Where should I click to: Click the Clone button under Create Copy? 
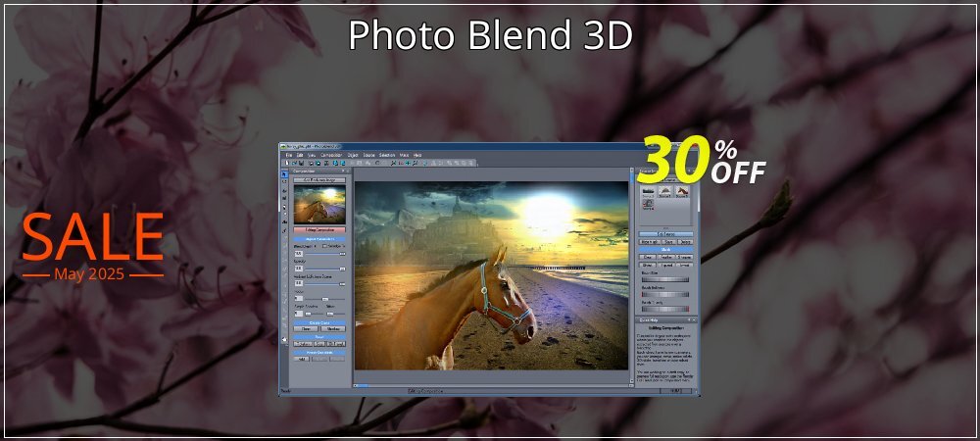[x=306, y=329]
